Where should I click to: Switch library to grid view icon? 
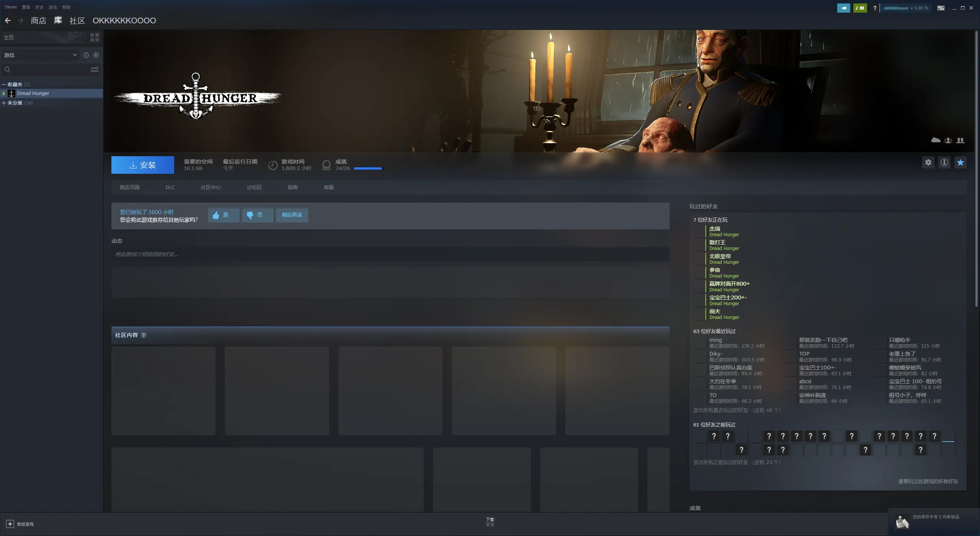(x=95, y=37)
